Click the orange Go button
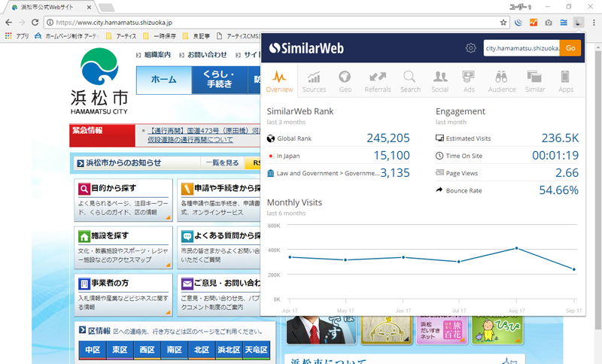 point(570,48)
